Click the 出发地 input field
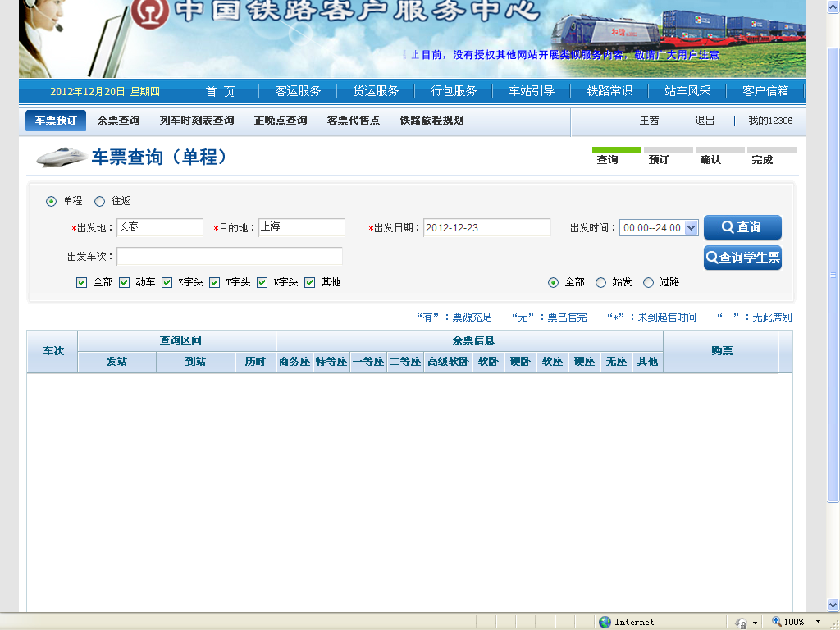Viewport: 840px width, 630px height. click(x=160, y=227)
